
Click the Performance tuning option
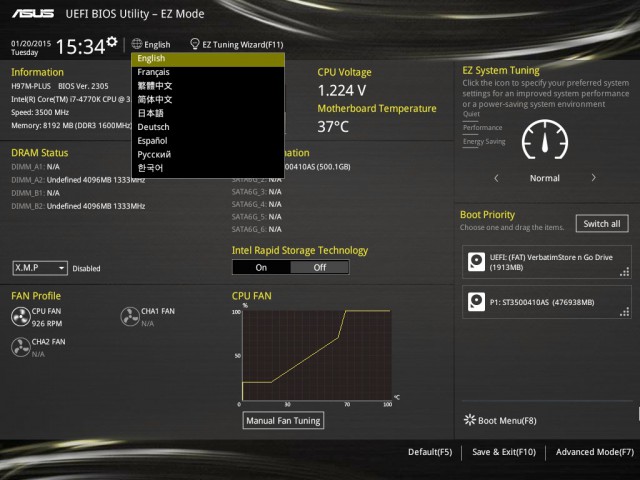[482, 128]
